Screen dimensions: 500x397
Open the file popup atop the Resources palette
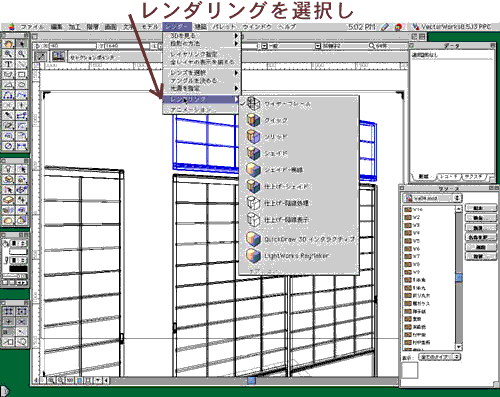(432, 198)
